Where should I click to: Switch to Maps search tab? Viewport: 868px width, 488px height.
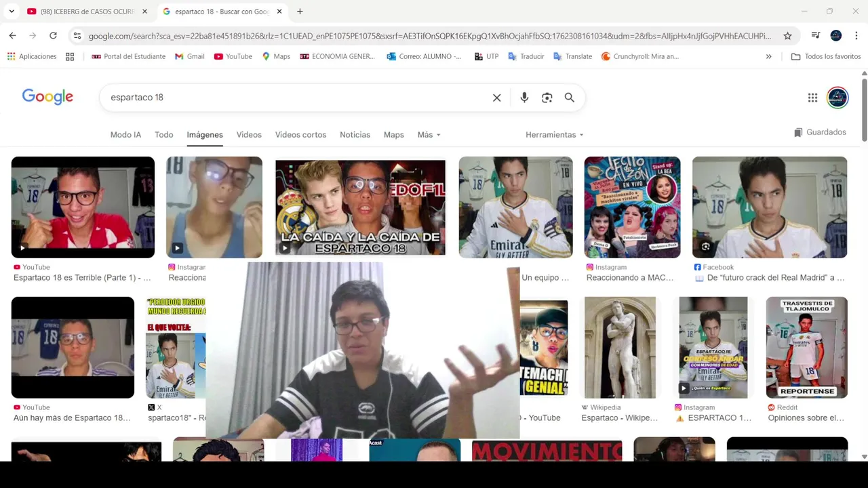click(x=393, y=135)
